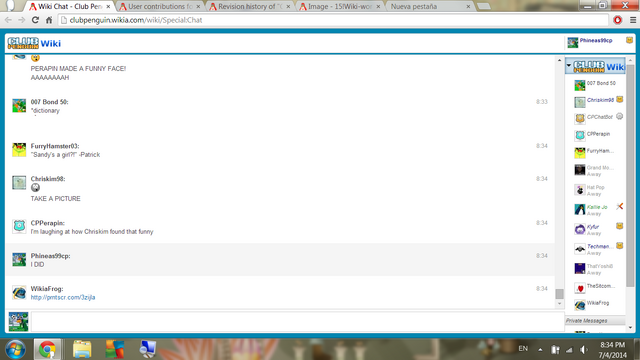
Task: Open File Explorer from the taskbar
Action: pyautogui.click(x=82, y=349)
